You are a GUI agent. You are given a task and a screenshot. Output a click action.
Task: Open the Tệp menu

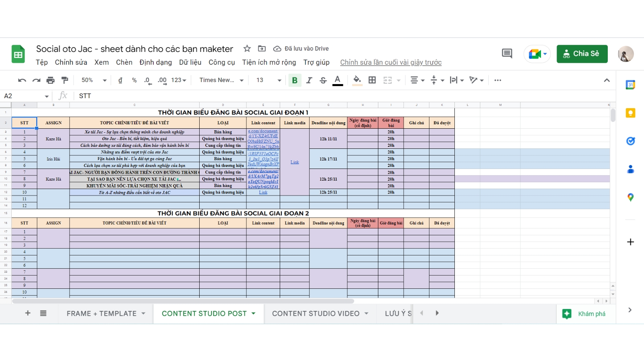click(42, 62)
